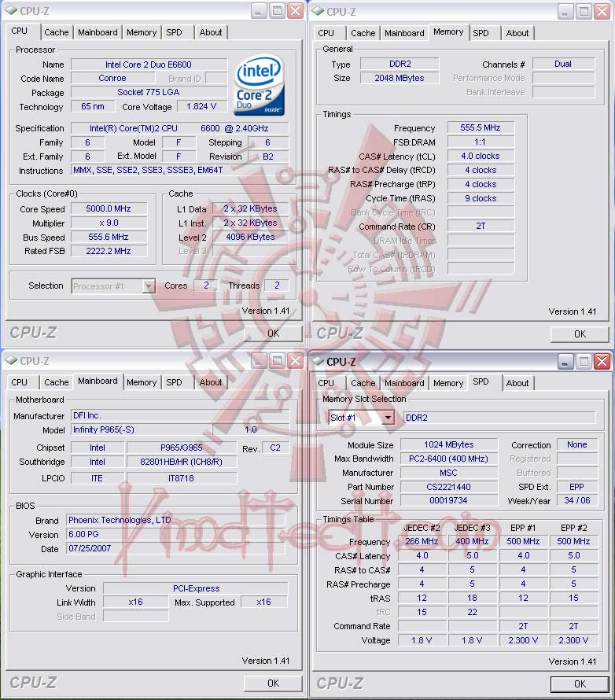This screenshot has width=615, height=700.
Task: Click the processor Name field 'Intel Core 2 Duo E6600'
Action: point(149,64)
